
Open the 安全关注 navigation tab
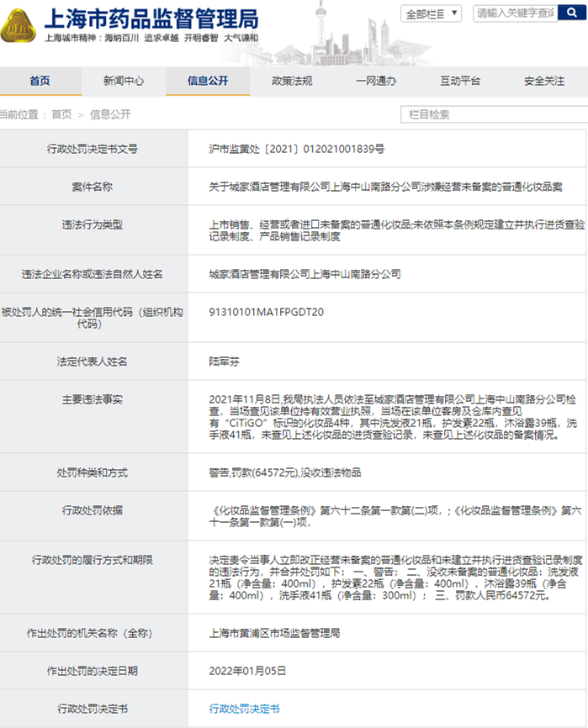click(x=544, y=81)
